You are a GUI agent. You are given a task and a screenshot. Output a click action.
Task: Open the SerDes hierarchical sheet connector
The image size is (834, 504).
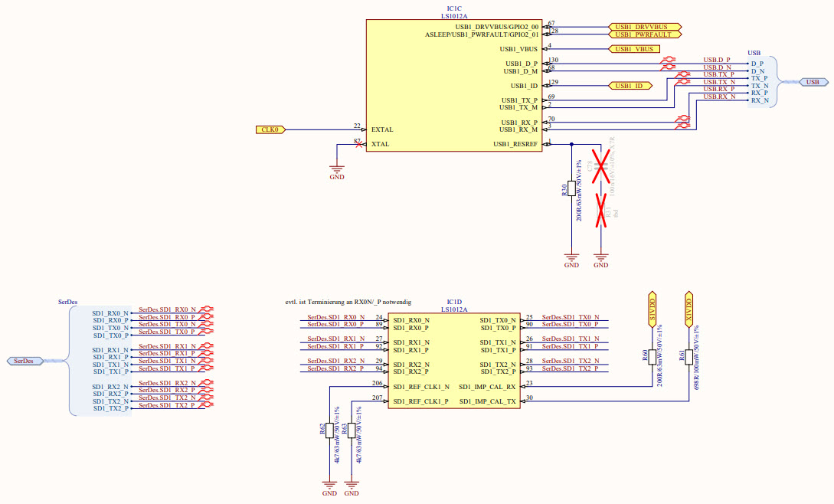click(24, 361)
